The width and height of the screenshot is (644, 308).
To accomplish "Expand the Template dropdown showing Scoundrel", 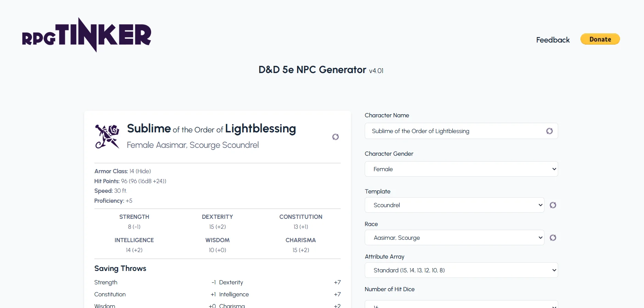I will point(454,205).
